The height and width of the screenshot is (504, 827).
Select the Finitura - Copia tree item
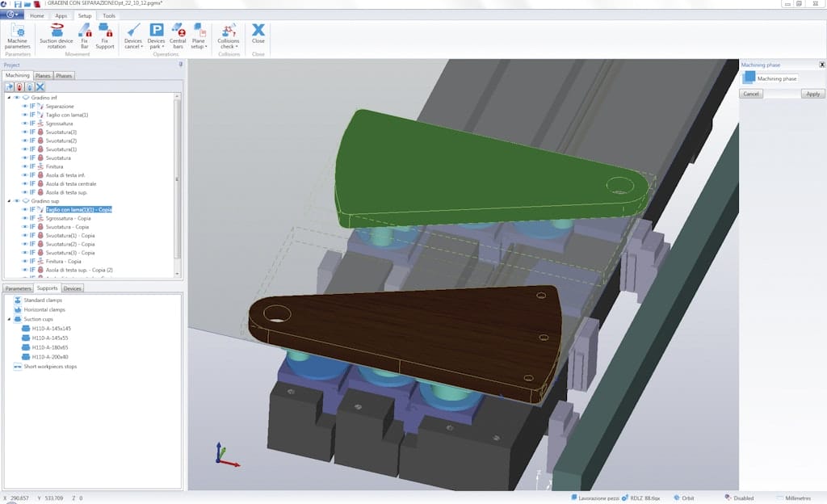point(63,262)
